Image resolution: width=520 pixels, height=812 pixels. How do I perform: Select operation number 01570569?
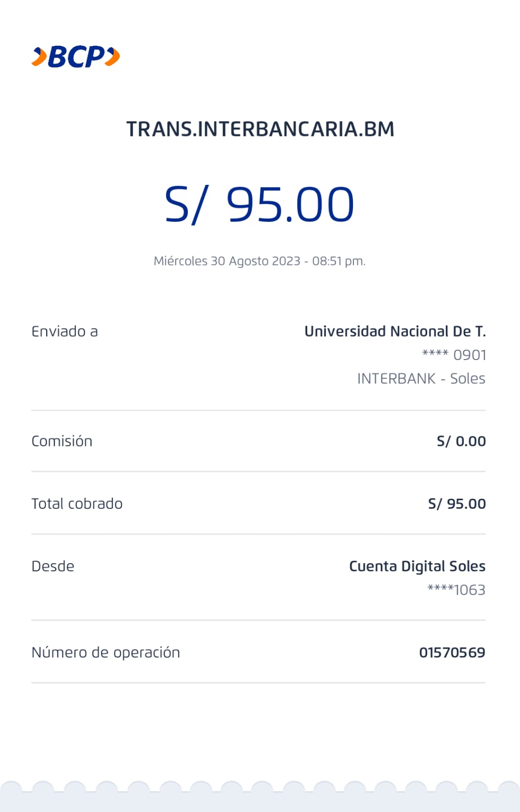coord(452,653)
